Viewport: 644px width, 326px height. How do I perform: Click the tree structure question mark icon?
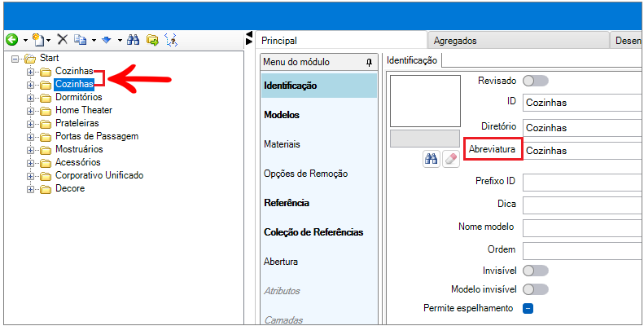tap(171, 40)
